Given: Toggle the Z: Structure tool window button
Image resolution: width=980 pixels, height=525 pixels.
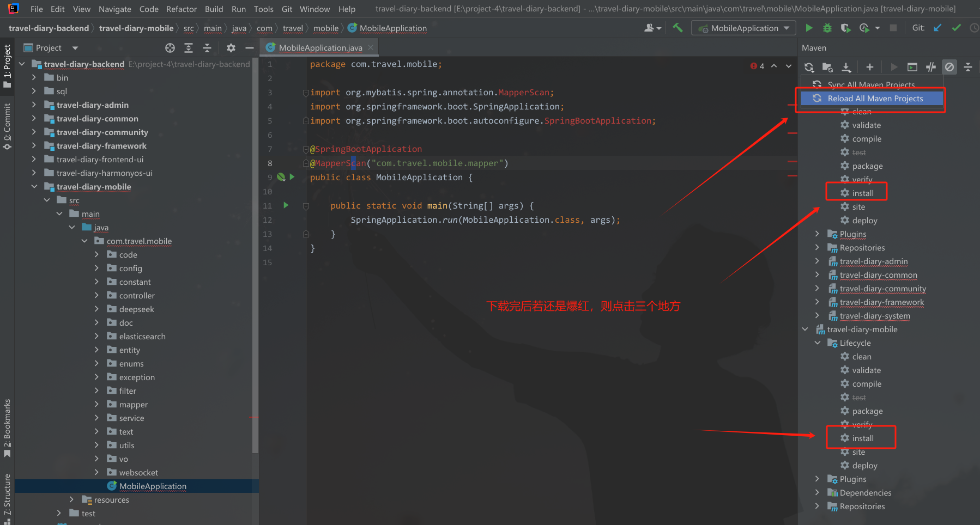Looking at the screenshot, I should point(7,498).
